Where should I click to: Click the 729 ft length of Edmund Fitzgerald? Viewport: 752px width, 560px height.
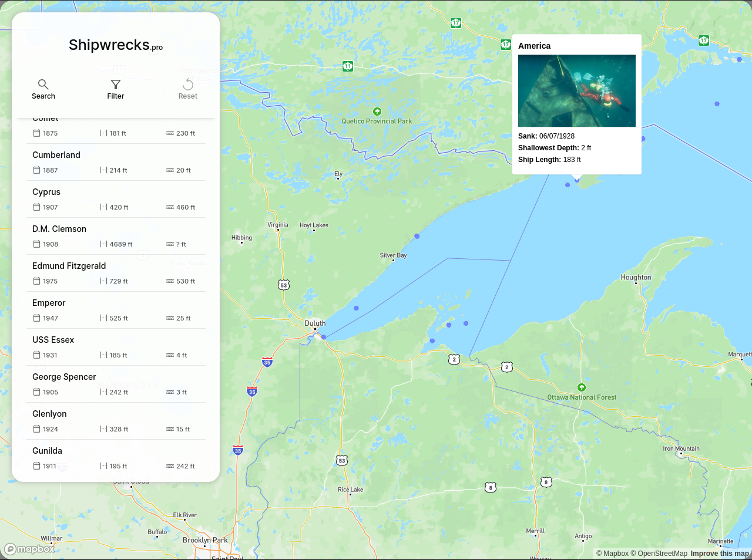tap(119, 281)
